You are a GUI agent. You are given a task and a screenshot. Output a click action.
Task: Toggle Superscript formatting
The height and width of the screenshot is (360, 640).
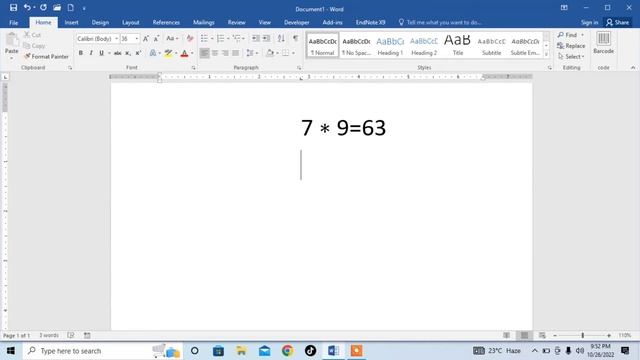coord(138,53)
